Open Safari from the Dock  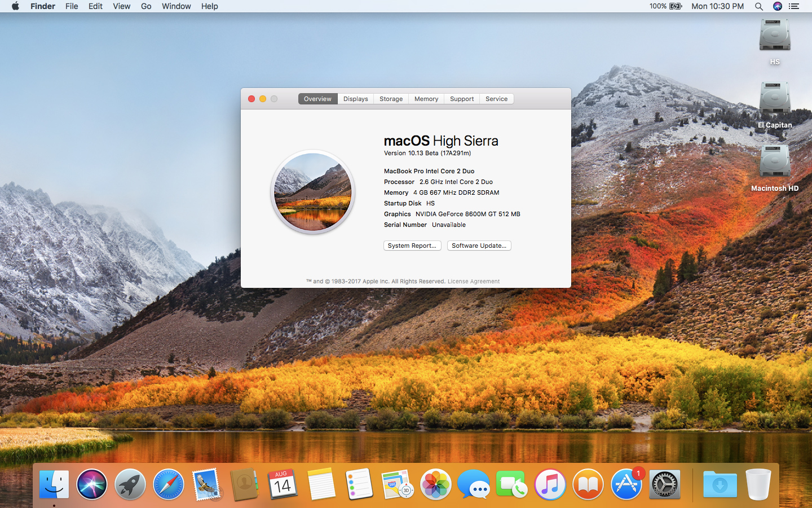click(x=167, y=484)
